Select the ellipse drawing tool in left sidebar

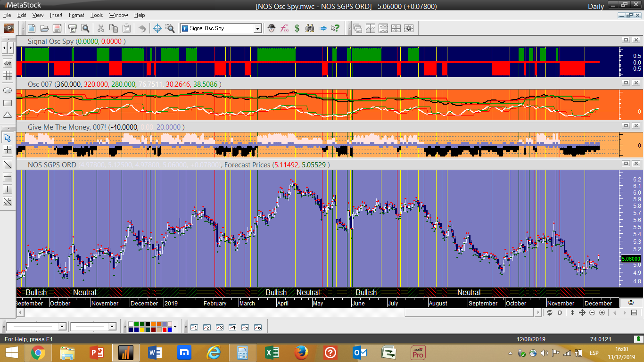(8, 90)
